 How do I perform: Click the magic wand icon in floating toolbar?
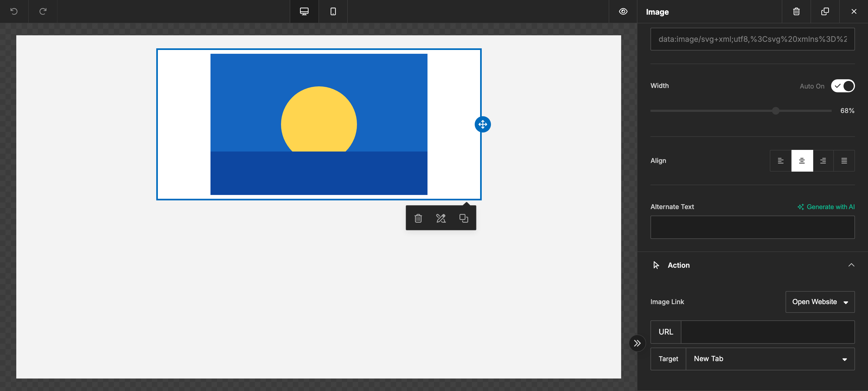441,218
